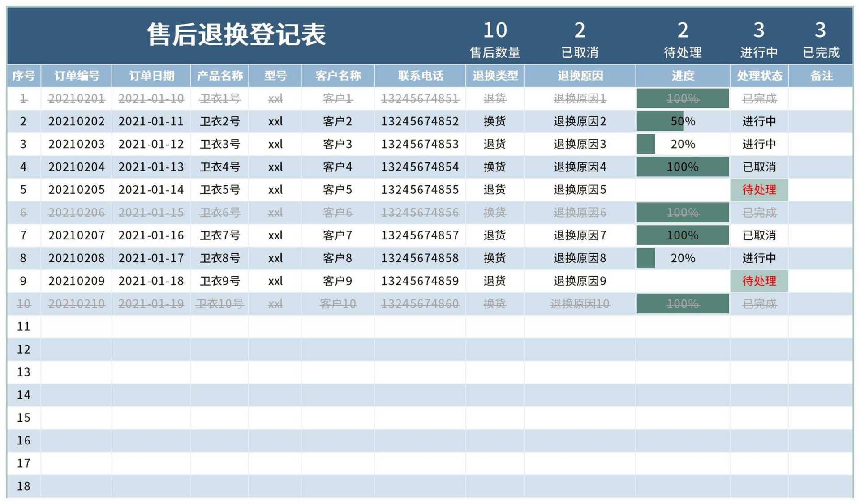Image resolution: width=860 pixels, height=504 pixels.
Task: Select the 卫衣3号 product cell
Action: 219,144
